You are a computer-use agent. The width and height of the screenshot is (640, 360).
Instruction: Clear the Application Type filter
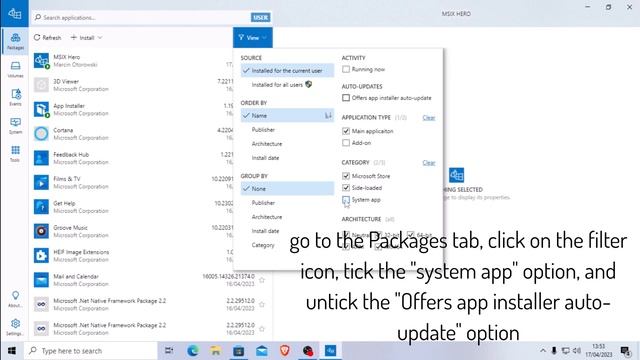429,118
